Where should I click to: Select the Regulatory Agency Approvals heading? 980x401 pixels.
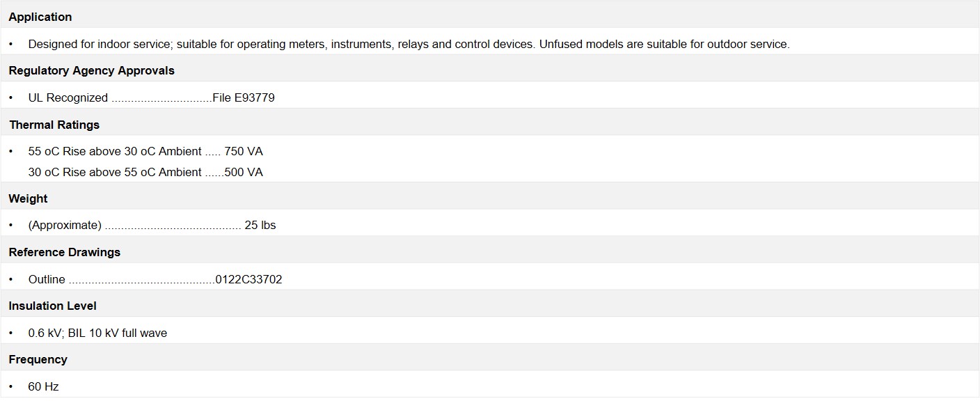click(92, 70)
